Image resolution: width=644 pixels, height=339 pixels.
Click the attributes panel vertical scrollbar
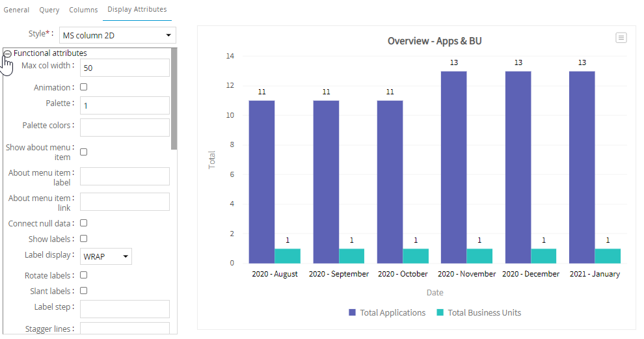(x=174, y=98)
